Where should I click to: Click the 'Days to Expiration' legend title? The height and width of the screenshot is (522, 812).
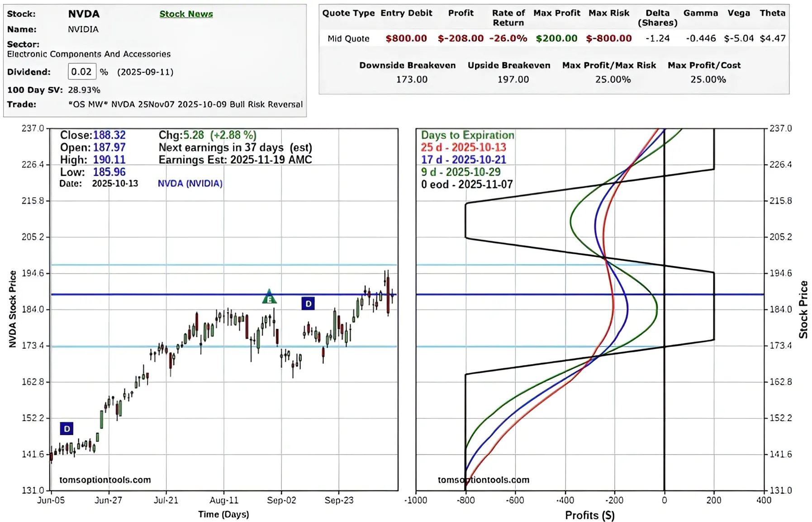pyautogui.click(x=468, y=135)
